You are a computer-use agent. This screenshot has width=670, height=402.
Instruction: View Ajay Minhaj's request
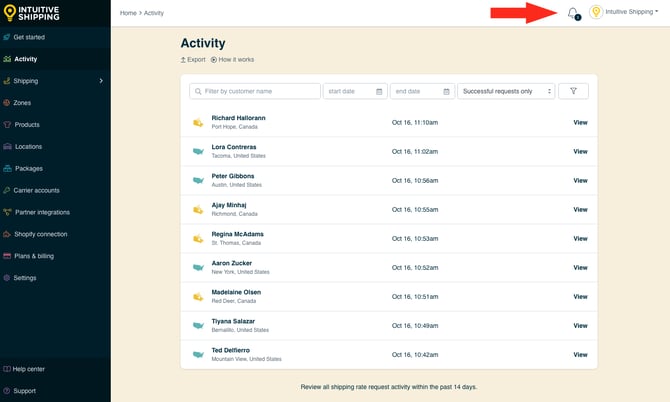(x=580, y=210)
